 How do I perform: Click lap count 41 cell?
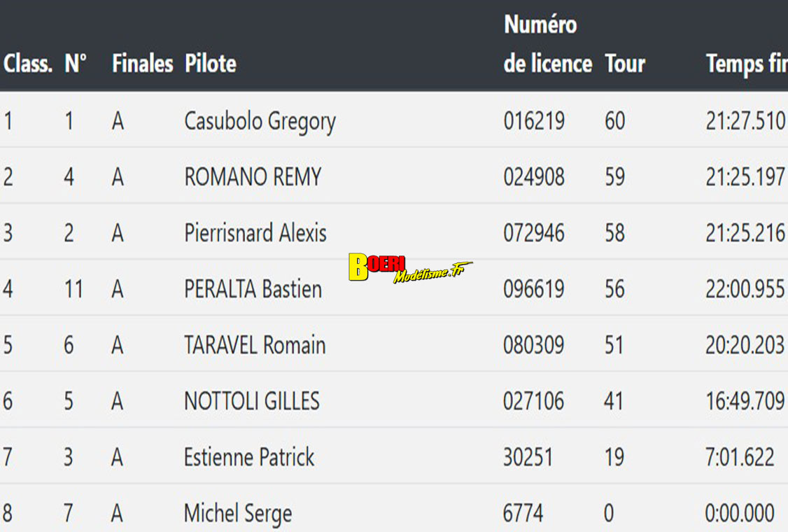tap(614, 401)
